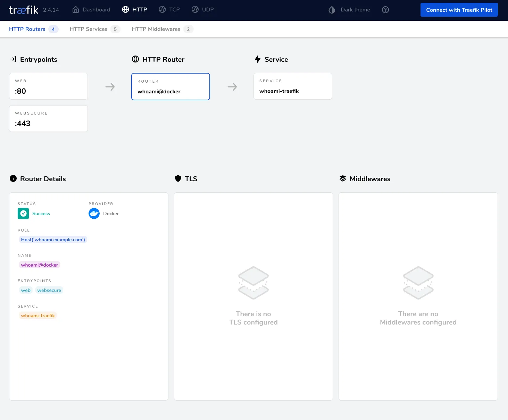Click the websecure entrypoint tag
Screen dimensions: 508x420
click(49, 290)
